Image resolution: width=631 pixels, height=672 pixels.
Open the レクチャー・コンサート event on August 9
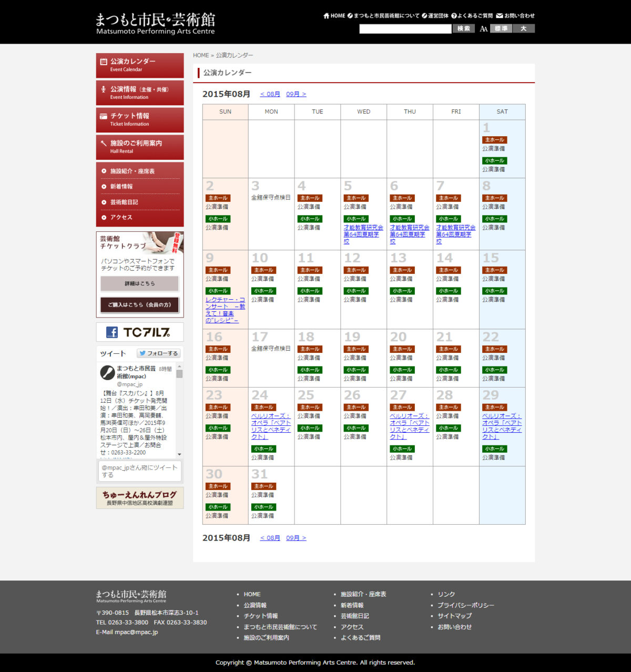click(225, 310)
